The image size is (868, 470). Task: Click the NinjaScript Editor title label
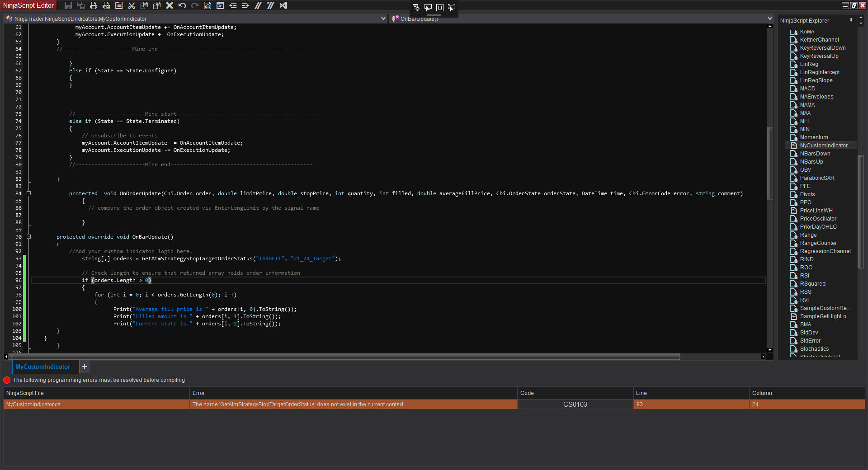[28, 5]
